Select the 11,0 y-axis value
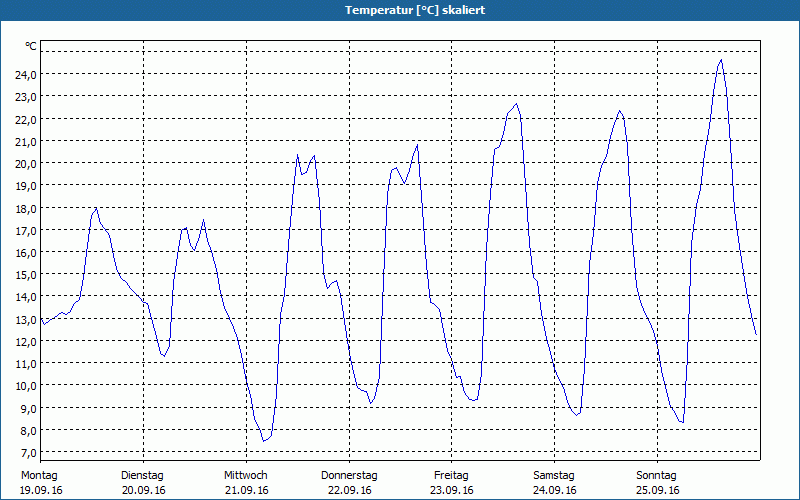The height and width of the screenshot is (500, 800). pos(26,364)
